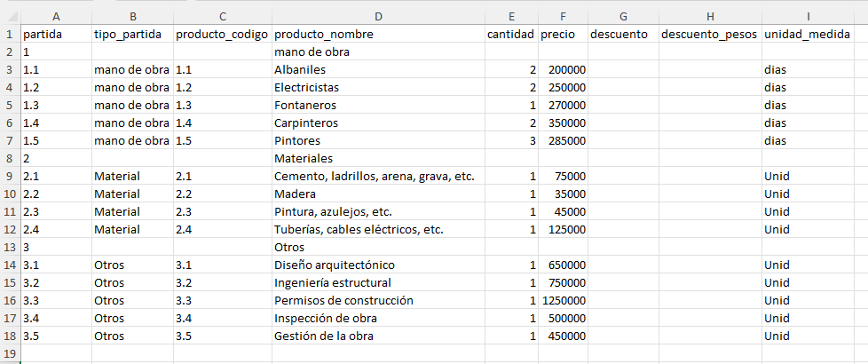Click the Gestión de la obra cell
The height and width of the screenshot is (364, 868).
pos(378,336)
